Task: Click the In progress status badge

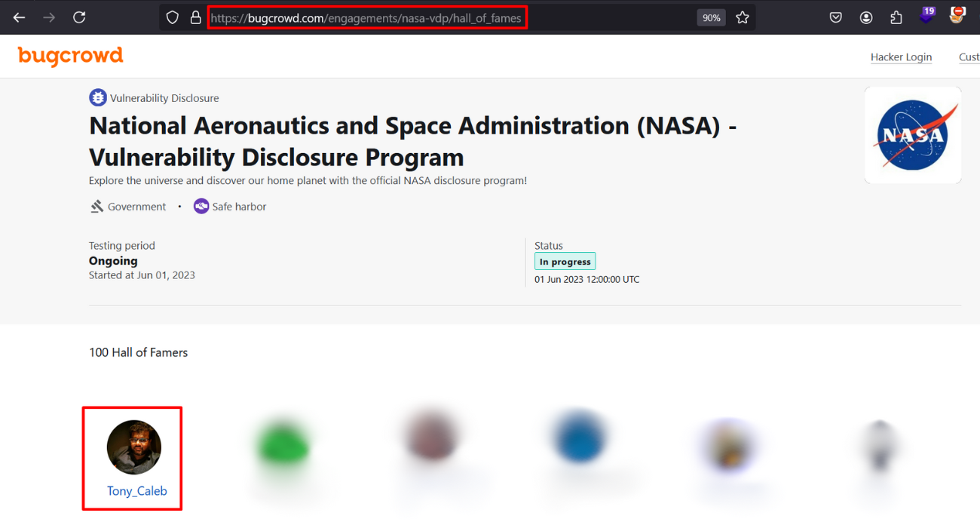Action: pos(565,262)
